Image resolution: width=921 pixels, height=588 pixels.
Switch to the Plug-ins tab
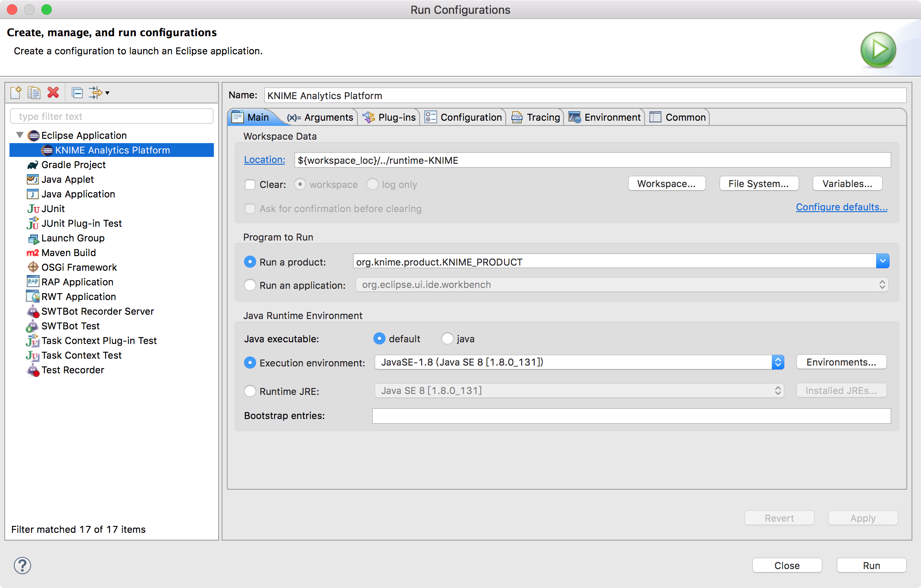click(x=390, y=117)
